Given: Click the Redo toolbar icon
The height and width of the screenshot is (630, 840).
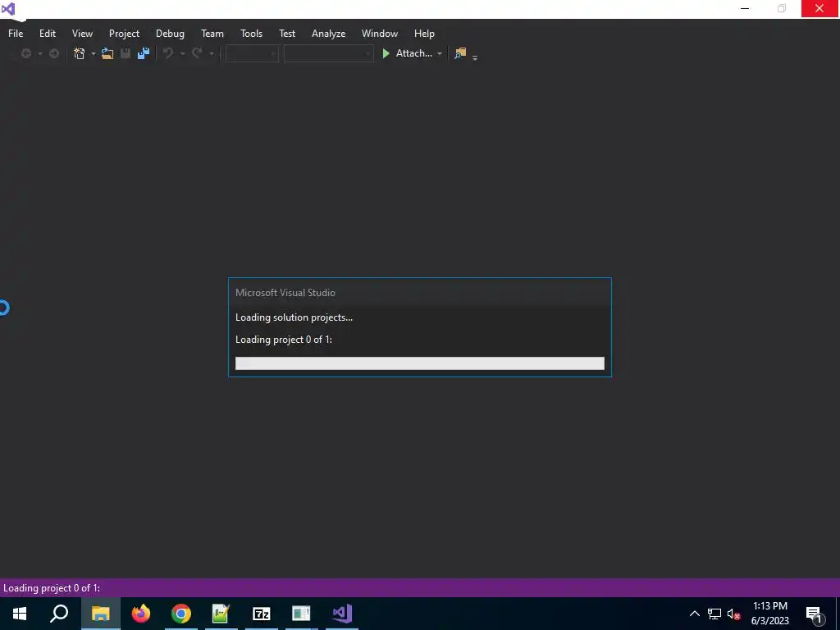Looking at the screenshot, I should pyautogui.click(x=197, y=53).
